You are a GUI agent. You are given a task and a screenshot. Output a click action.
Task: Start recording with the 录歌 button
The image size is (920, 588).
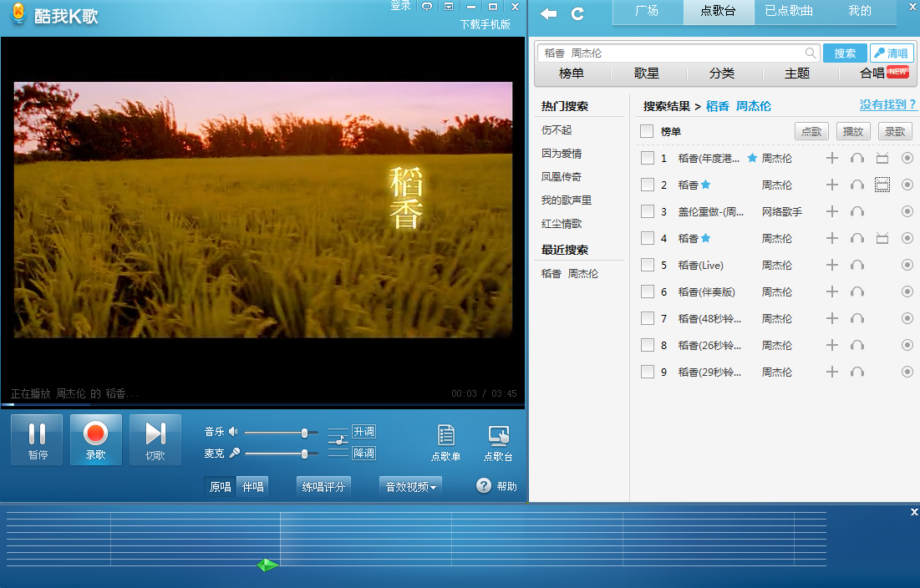(95, 439)
